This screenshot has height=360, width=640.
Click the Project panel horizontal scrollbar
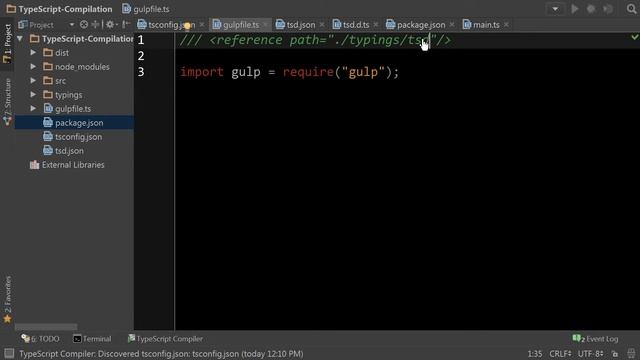click(x=46, y=327)
